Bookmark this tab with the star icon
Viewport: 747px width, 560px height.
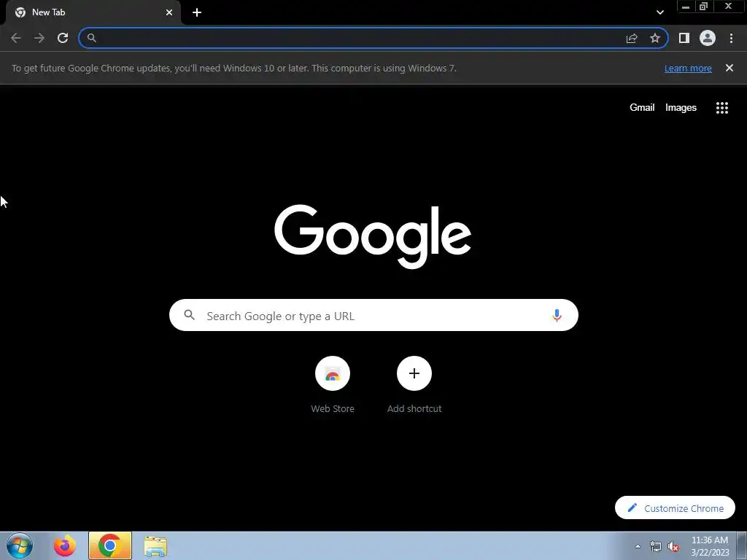point(655,38)
